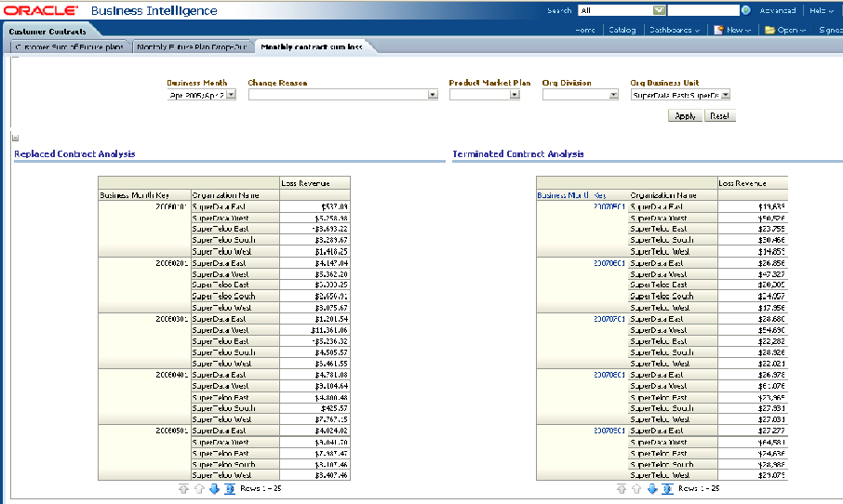Click previous-page arrow under Replaced Contract table
Image resolution: width=843 pixels, height=504 pixels.
(199, 489)
